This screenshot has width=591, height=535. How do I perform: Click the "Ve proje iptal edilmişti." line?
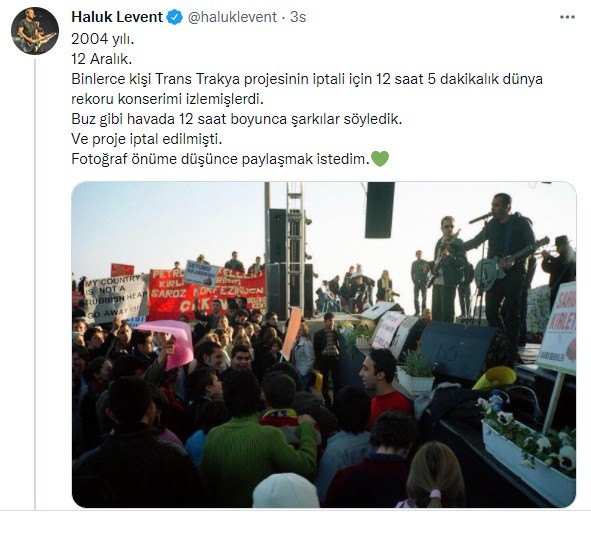pyautogui.click(x=147, y=139)
